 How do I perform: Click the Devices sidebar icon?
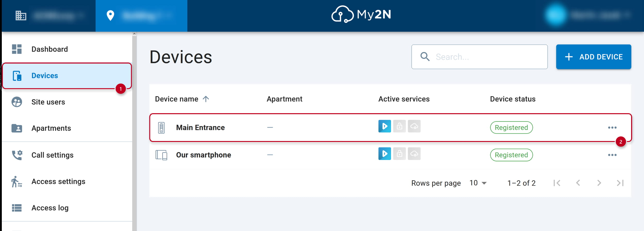tap(17, 76)
